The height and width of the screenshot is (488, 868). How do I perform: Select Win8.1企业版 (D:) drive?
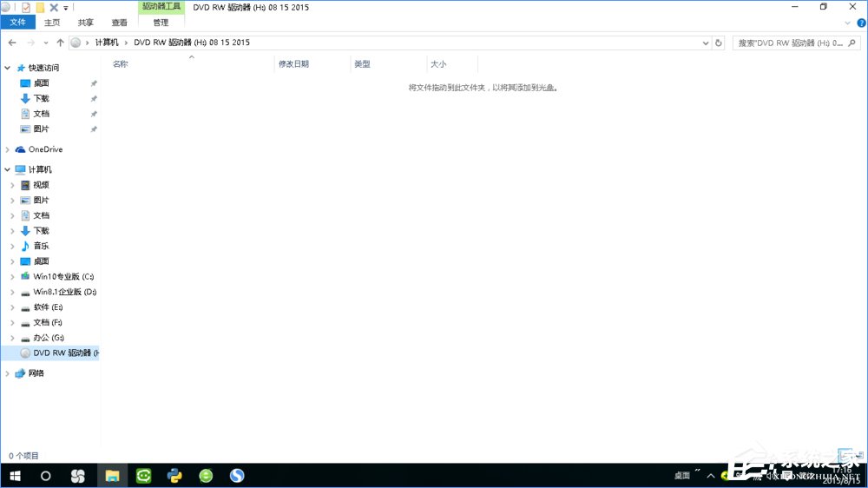click(65, 292)
